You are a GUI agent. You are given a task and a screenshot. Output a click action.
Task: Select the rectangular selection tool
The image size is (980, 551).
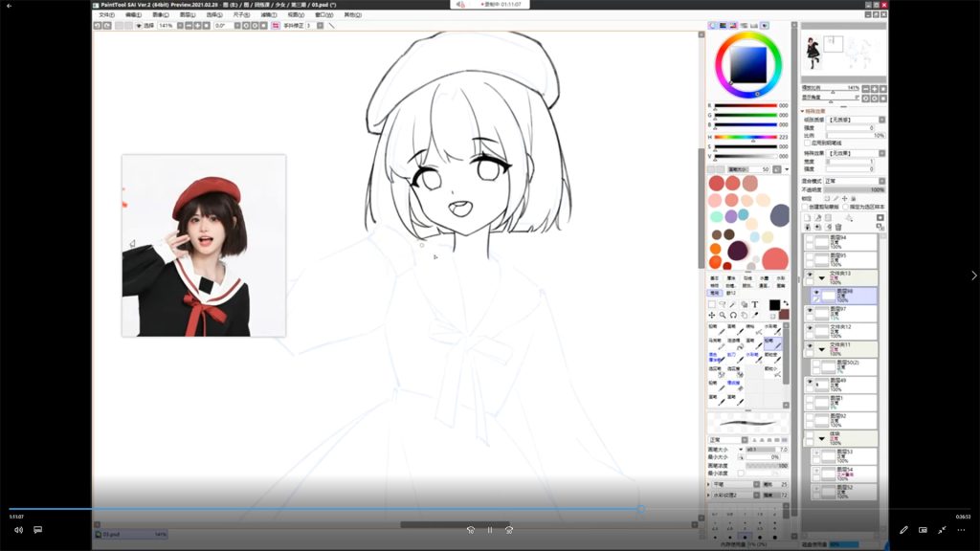tap(711, 304)
